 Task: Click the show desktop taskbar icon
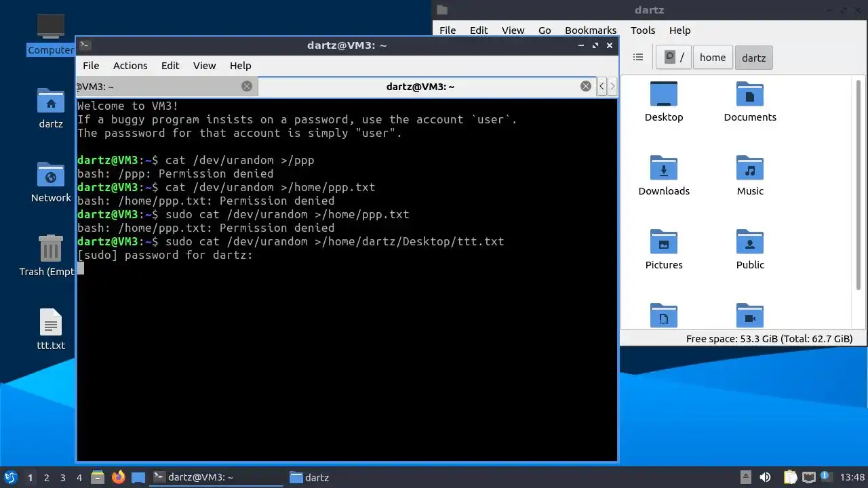[x=138, y=477]
